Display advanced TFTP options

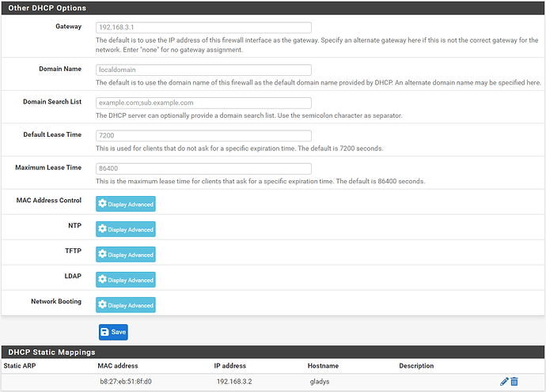(126, 254)
